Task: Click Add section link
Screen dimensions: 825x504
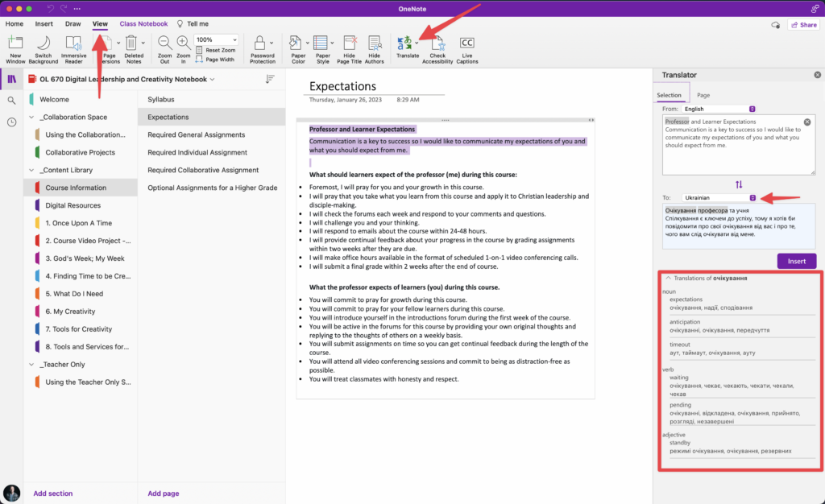Action: pos(52,493)
